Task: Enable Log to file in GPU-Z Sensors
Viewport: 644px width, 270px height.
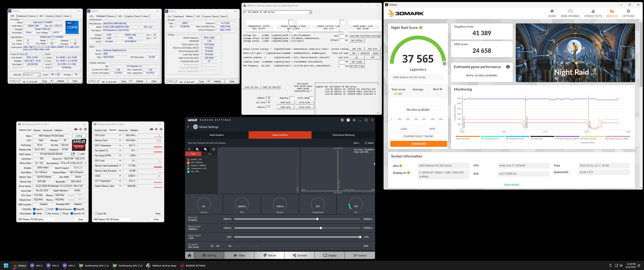Action: pos(96,214)
